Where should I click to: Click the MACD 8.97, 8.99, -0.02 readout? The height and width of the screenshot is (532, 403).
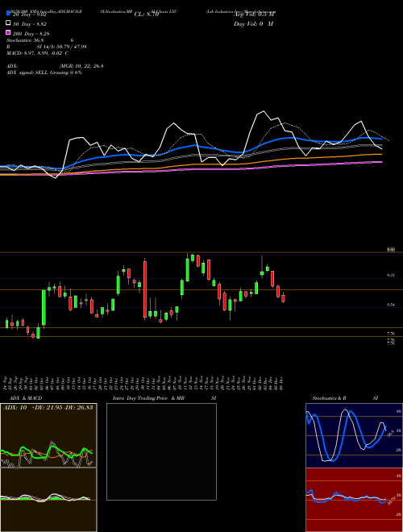pyautogui.click(x=37, y=53)
